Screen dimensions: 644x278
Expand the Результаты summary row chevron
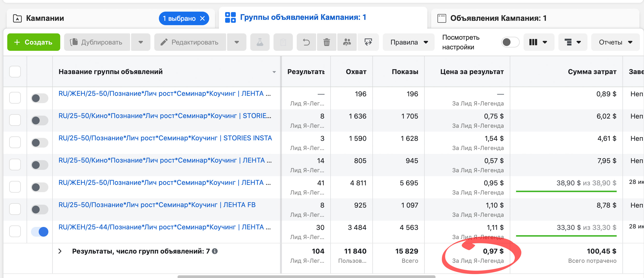(x=60, y=251)
